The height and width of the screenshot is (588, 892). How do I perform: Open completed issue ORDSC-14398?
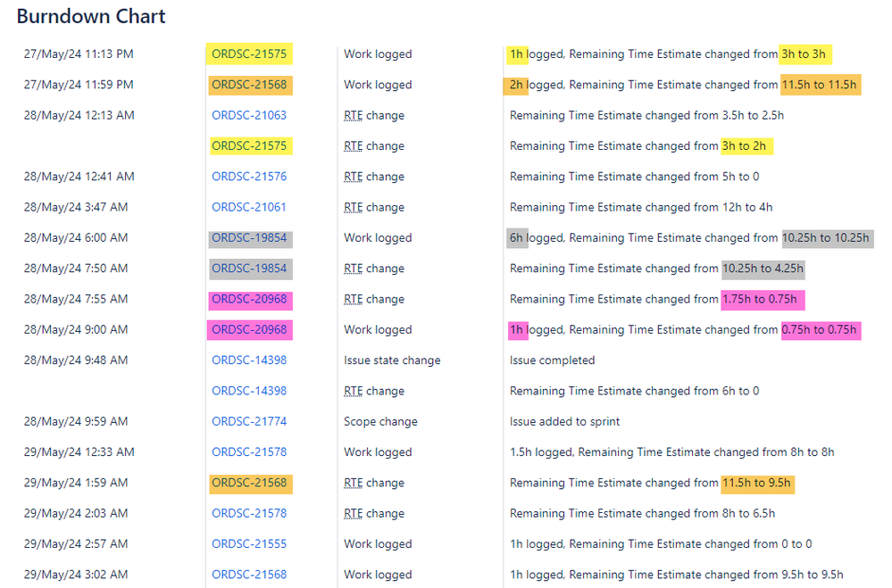[x=248, y=360]
